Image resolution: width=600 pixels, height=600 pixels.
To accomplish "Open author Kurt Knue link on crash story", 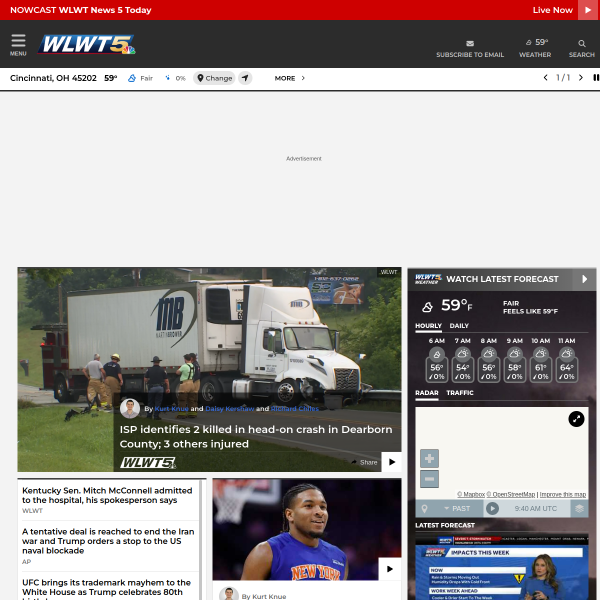I will 171,409.
